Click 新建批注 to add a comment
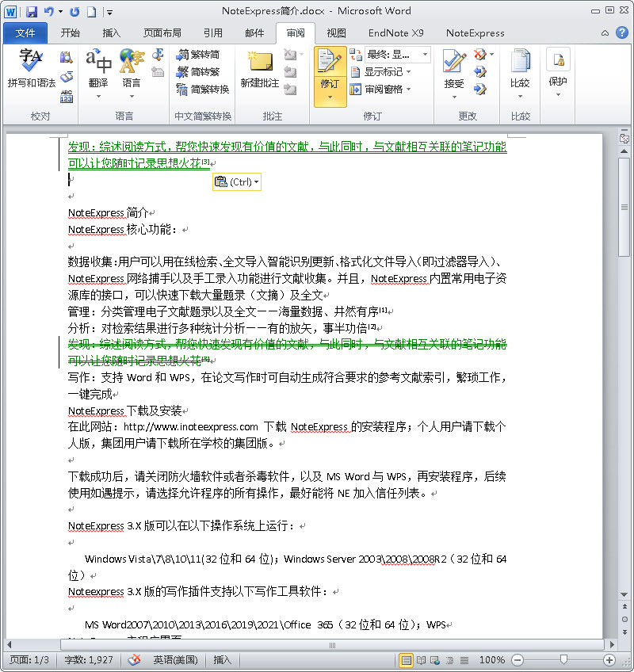634x672 pixels. (259, 70)
